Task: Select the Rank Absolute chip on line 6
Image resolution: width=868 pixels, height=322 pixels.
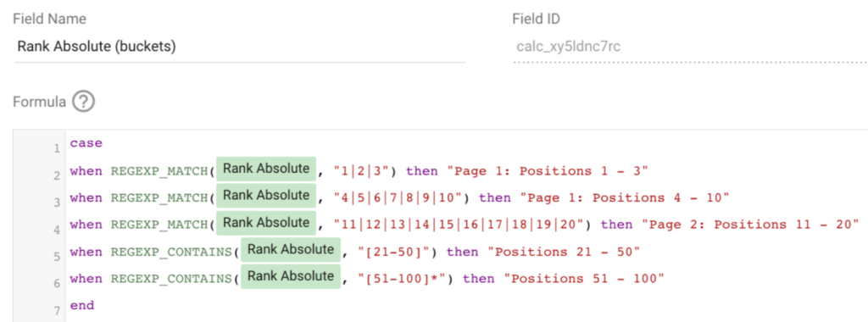Action: point(290,276)
